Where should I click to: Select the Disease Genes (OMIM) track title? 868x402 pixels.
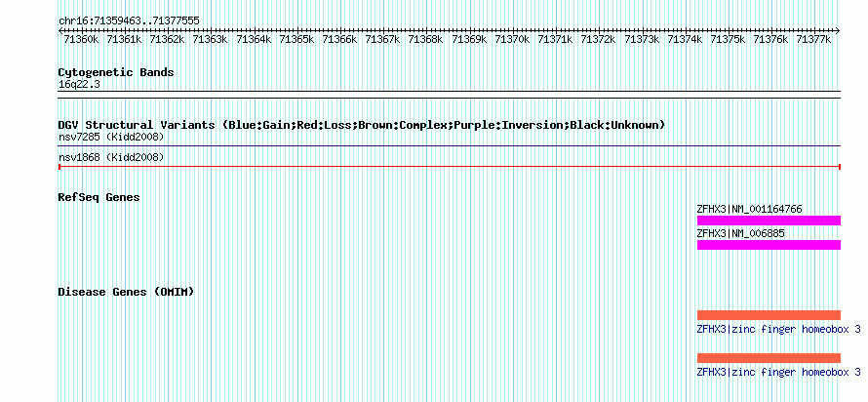(x=126, y=292)
